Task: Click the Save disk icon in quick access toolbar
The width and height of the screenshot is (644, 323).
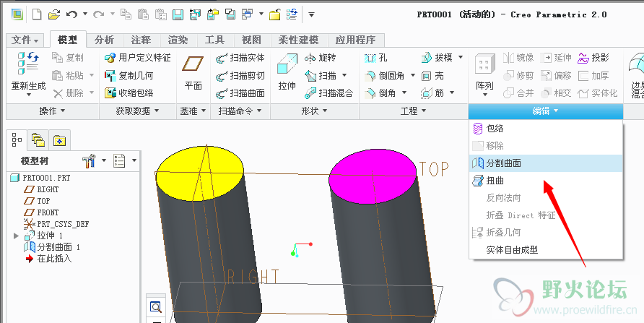Action: click(x=178, y=15)
